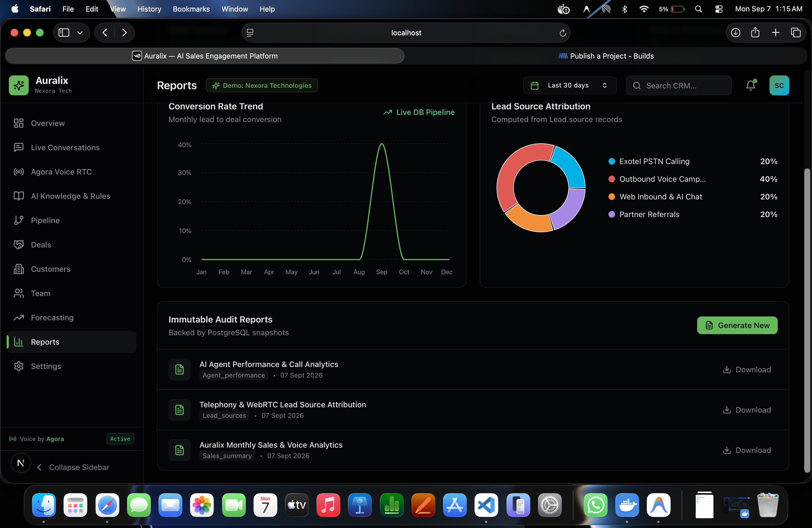The height and width of the screenshot is (528, 812).
Task: Download Auralix Monthly Sales & Voice Analytics
Action: [747, 450]
